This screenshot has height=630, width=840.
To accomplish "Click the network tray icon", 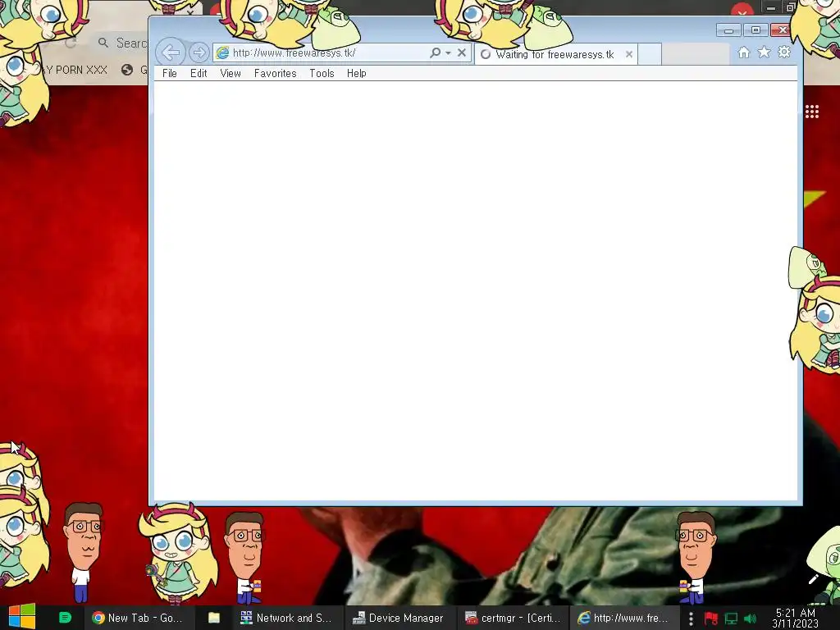I will [731, 619].
